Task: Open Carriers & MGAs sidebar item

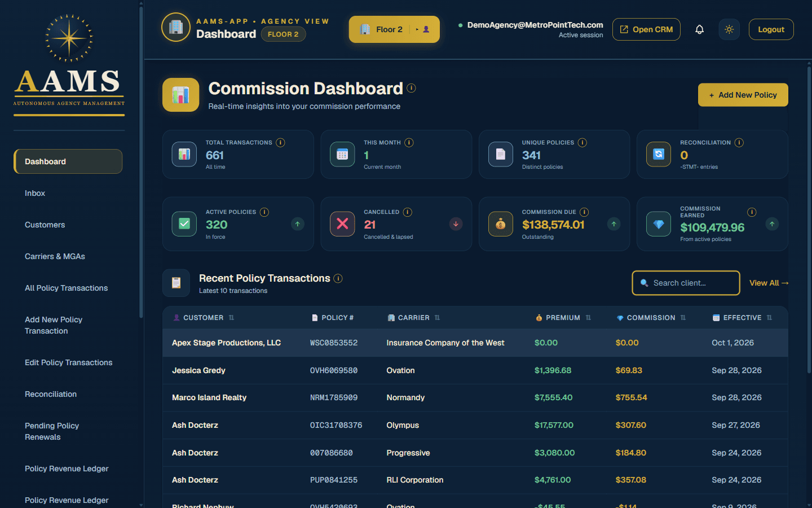Action: click(x=68, y=256)
